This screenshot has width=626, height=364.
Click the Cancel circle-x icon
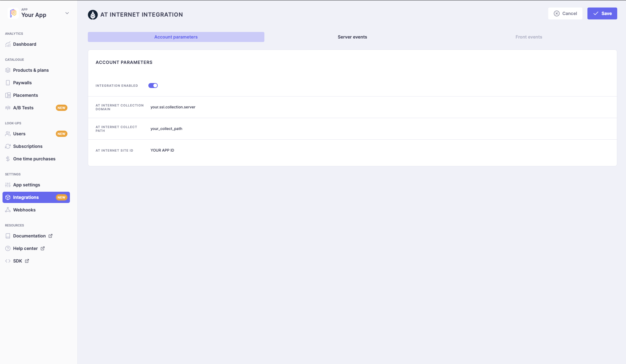557,13
